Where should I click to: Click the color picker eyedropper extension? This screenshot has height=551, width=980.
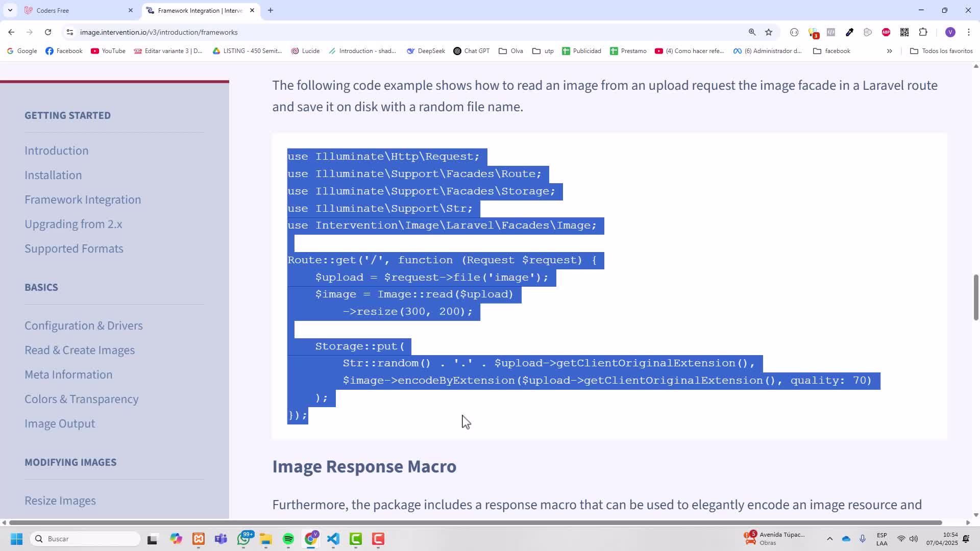point(849,32)
